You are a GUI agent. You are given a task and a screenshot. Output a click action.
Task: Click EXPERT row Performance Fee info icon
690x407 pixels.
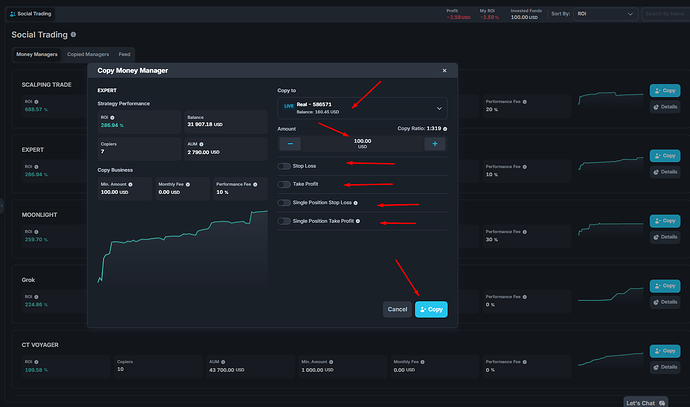tap(525, 167)
